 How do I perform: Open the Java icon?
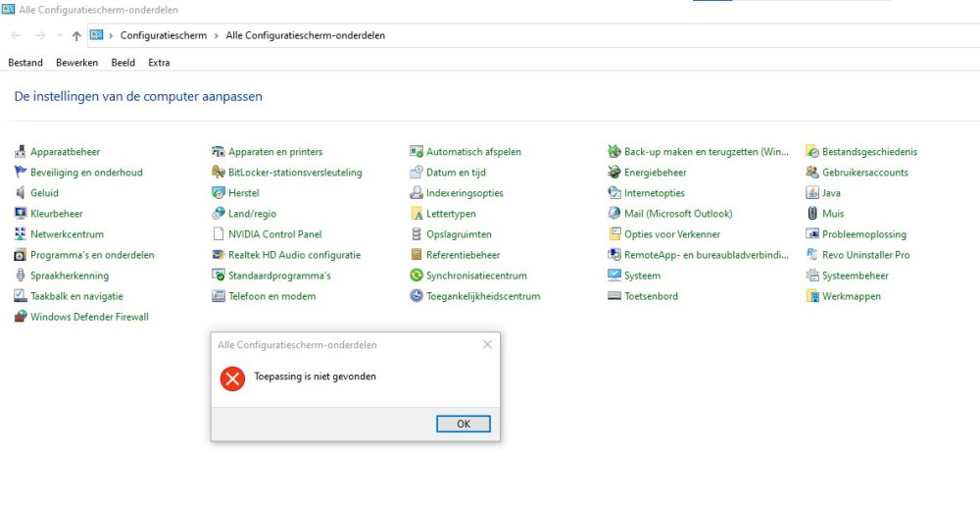pyautogui.click(x=811, y=192)
